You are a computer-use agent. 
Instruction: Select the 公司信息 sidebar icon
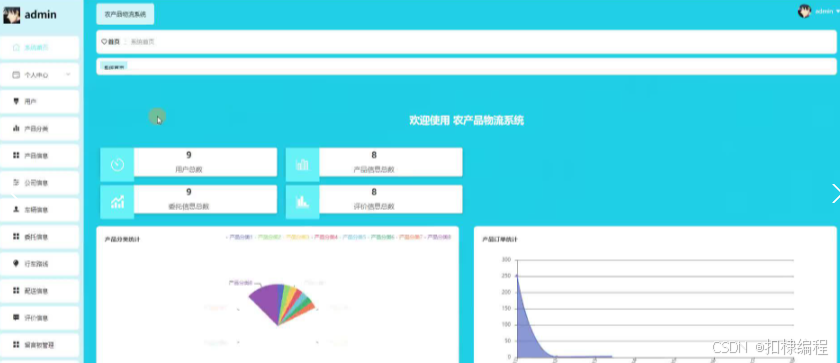point(16,183)
